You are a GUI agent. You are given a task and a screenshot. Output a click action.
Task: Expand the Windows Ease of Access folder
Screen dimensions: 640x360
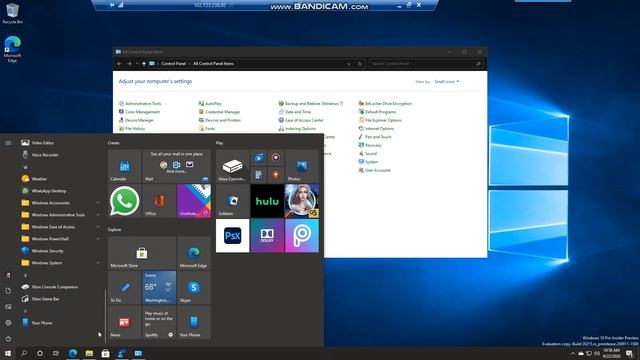click(60, 227)
